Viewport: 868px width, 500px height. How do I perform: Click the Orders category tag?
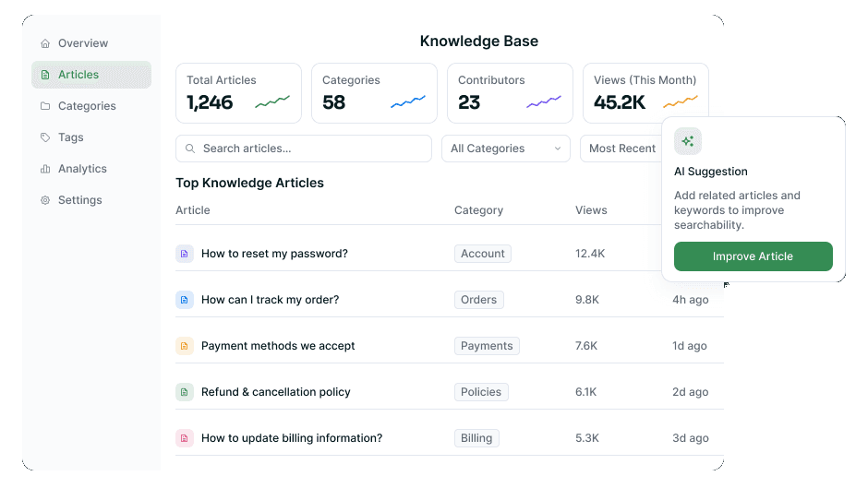click(x=479, y=300)
